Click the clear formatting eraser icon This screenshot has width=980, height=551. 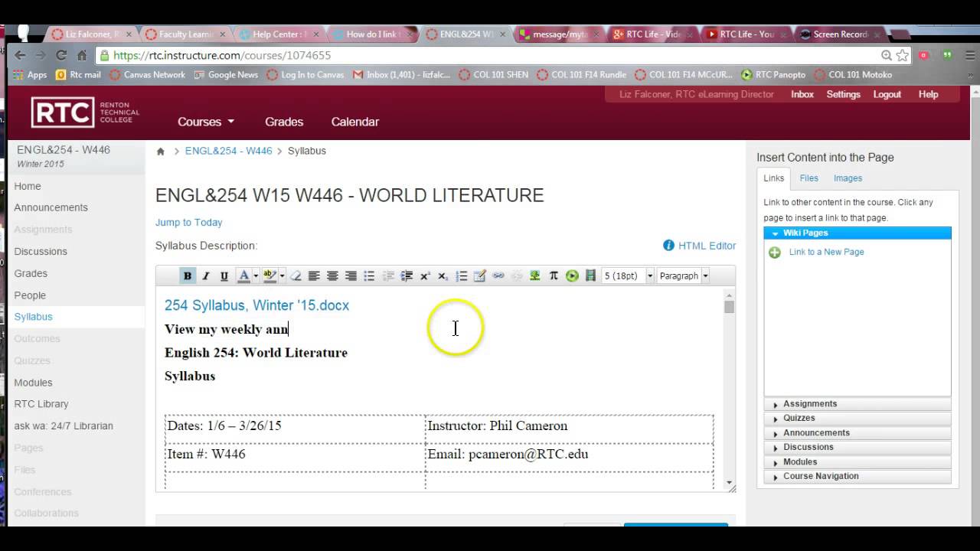(x=296, y=276)
